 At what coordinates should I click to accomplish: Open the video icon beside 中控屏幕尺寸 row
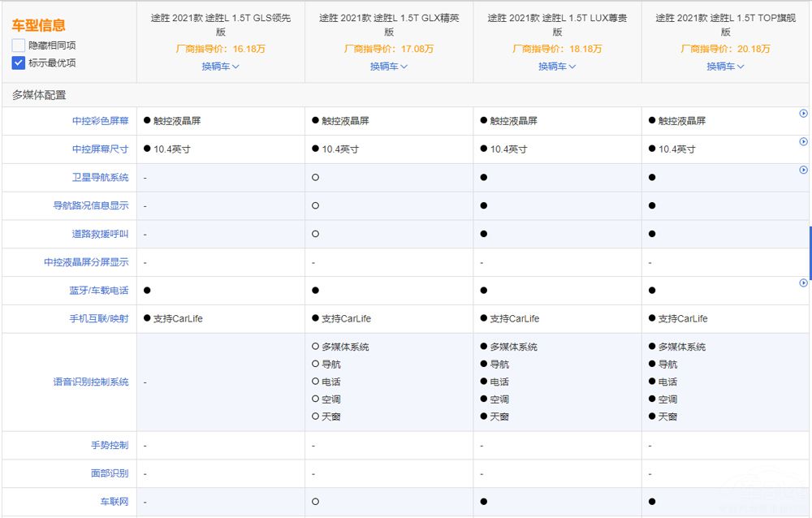click(803, 142)
